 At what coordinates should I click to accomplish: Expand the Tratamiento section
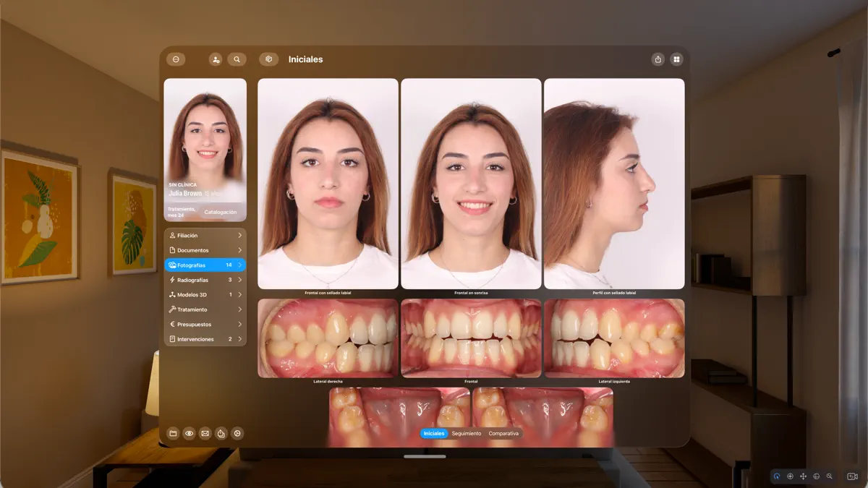pos(205,309)
